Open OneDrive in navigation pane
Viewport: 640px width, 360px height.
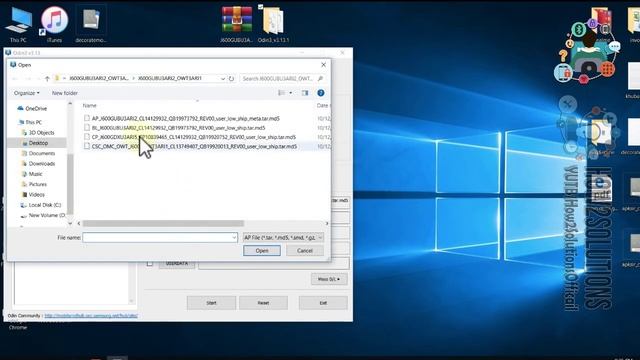click(x=33, y=109)
